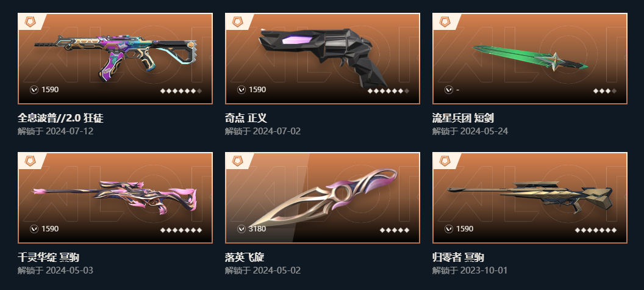Click the VP currency icon beside 3180
The height and width of the screenshot is (290, 644).
[x=241, y=229]
